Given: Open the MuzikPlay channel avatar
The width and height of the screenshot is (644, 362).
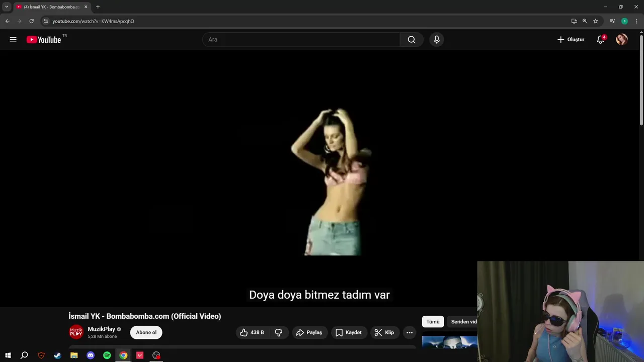Looking at the screenshot, I should click(x=76, y=332).
